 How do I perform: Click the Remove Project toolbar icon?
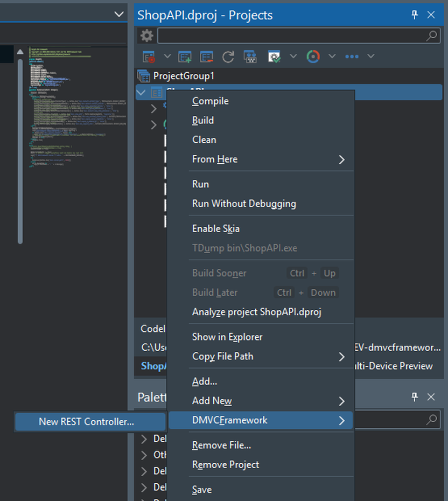[207, 57]
